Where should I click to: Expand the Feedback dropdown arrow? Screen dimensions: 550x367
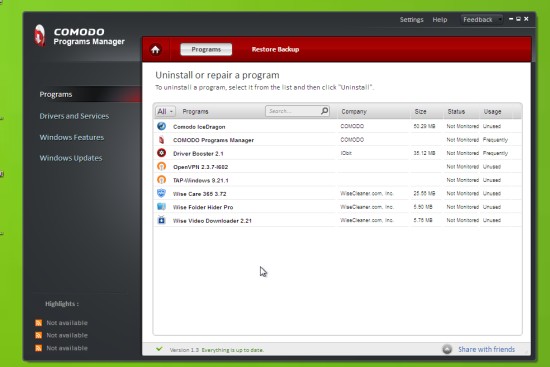tap(500, 20)
